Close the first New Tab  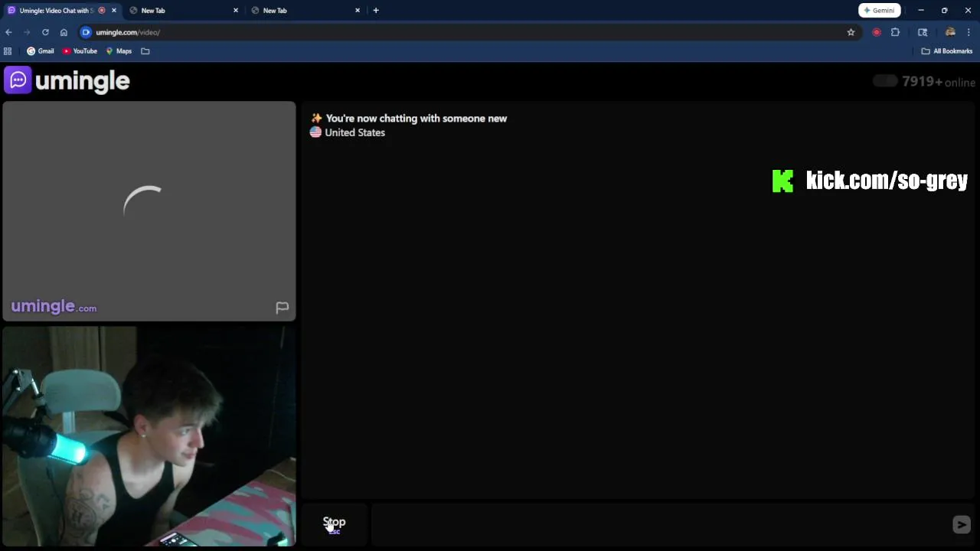236,11
